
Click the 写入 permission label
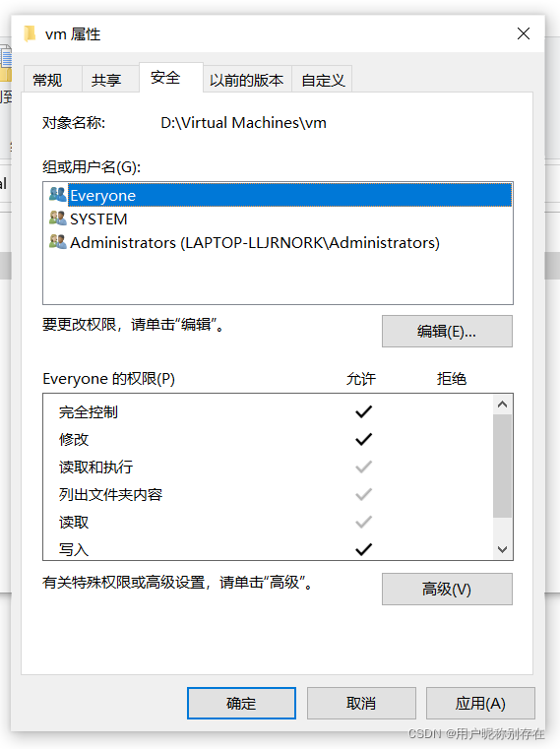tap(74, 550)
